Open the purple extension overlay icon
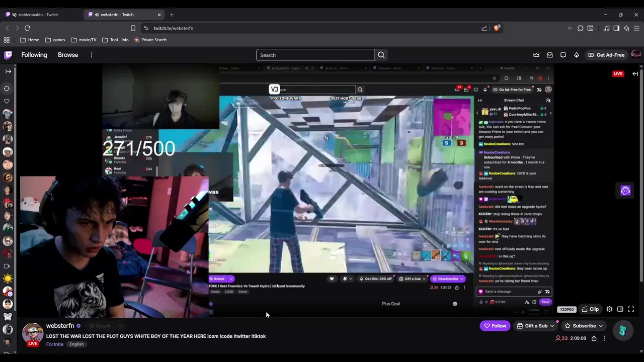This screenshot has width=644, height=362. [x=625, y=191]
